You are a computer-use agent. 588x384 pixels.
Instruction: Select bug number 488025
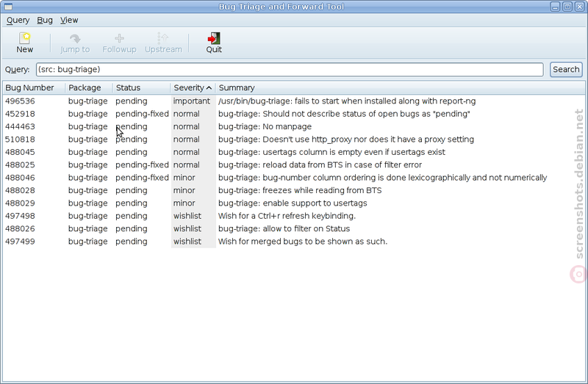tap(20, 165)
